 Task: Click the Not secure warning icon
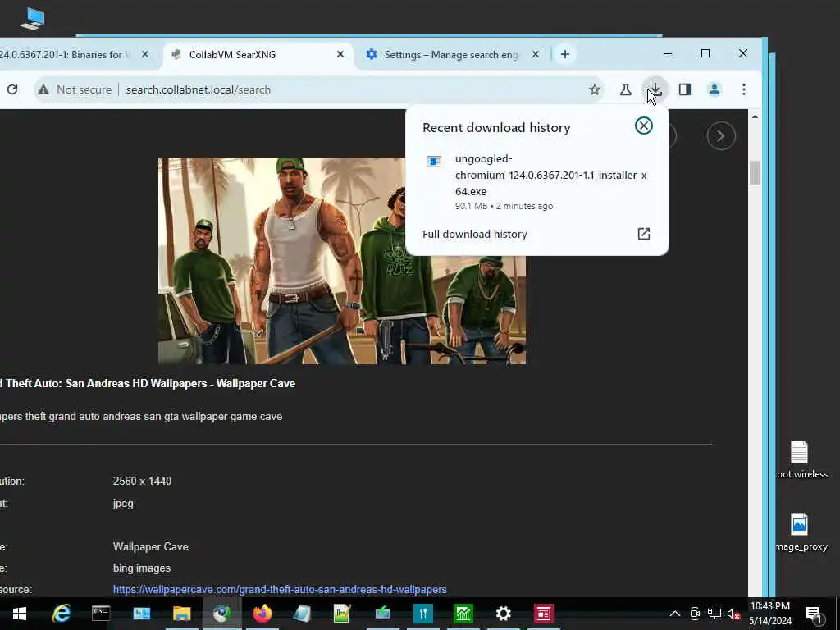43,89
